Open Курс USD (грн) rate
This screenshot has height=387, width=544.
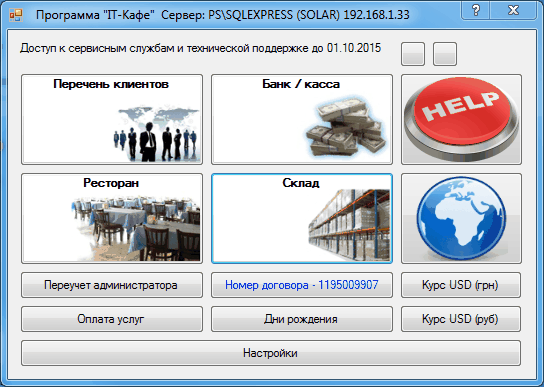tap(461, 285)
